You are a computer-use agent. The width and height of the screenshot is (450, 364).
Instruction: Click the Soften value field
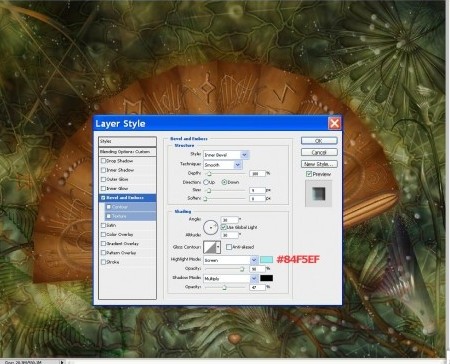pos(257,199)
